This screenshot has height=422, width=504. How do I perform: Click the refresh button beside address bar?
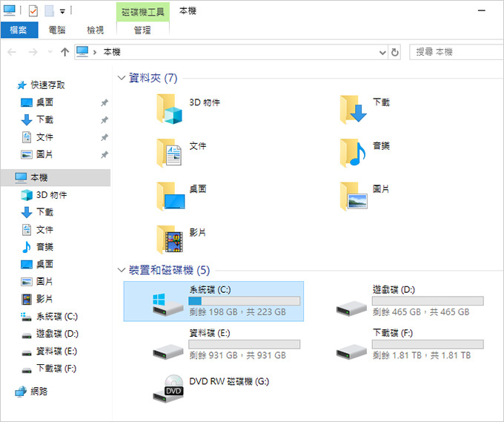(395, 52)
